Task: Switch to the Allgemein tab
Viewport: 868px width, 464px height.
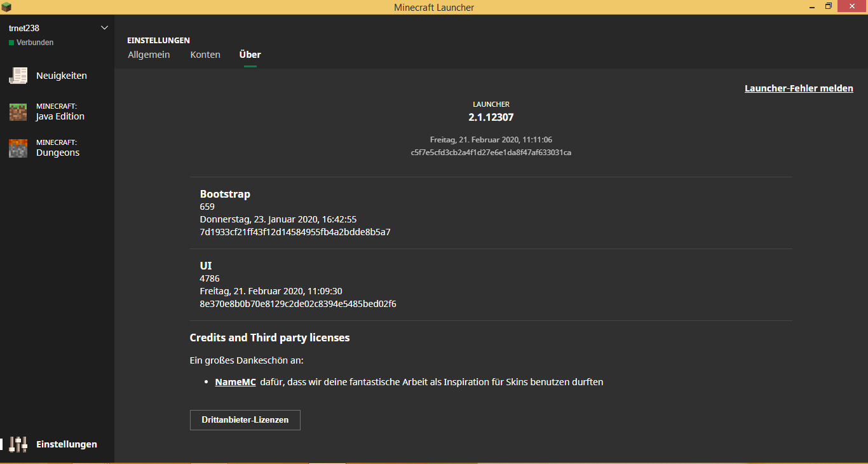Action: click(149, 55)
